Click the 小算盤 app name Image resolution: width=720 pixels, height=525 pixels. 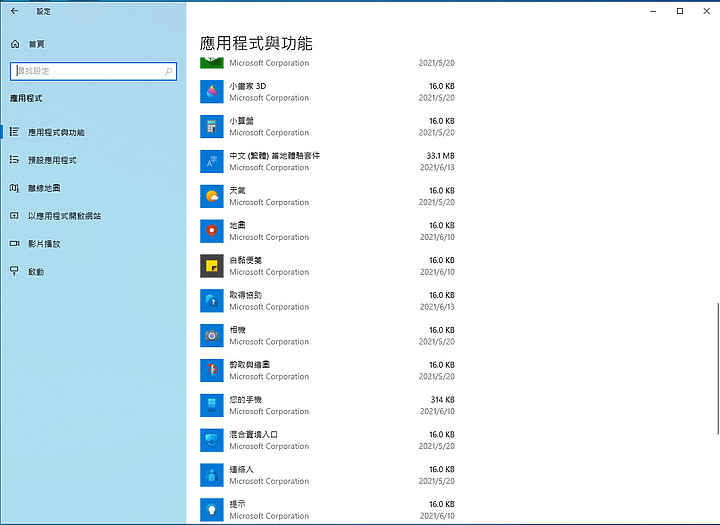(242, 121)
